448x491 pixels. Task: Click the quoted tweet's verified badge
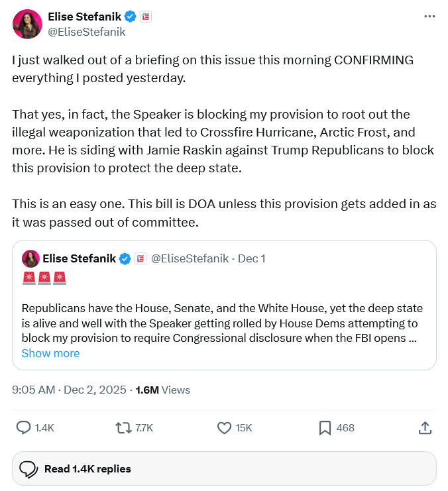[x=125, y=258]
